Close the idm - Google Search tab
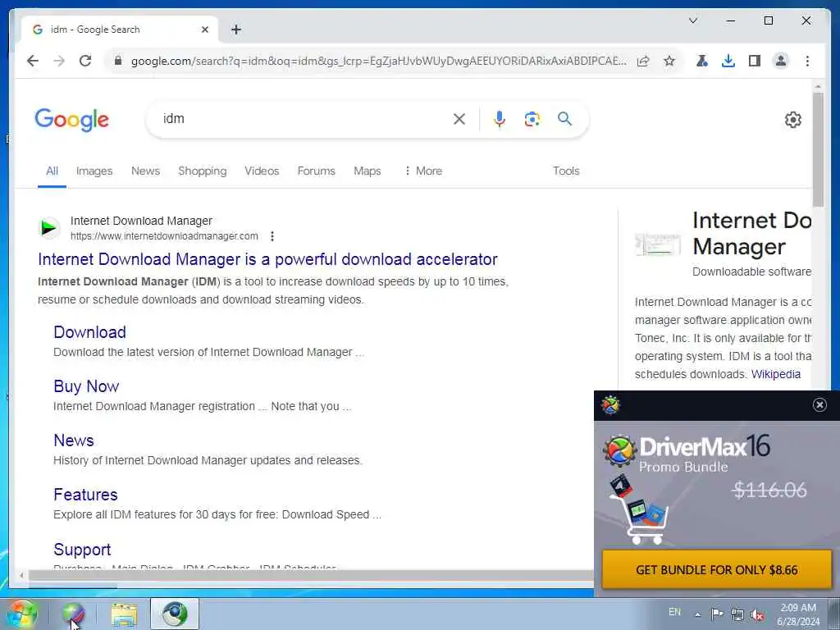Viewport: 840px width, 630px height. click(204, 30)
